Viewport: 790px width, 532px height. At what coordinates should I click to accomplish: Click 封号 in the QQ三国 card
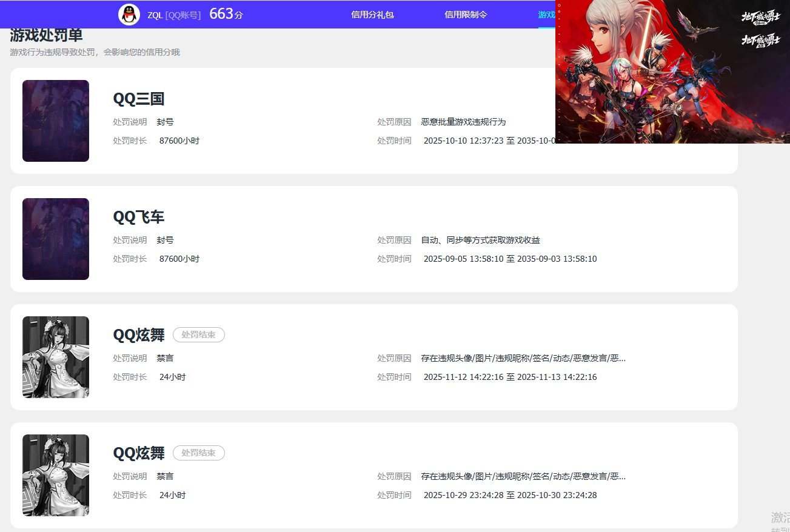(165, 122)
